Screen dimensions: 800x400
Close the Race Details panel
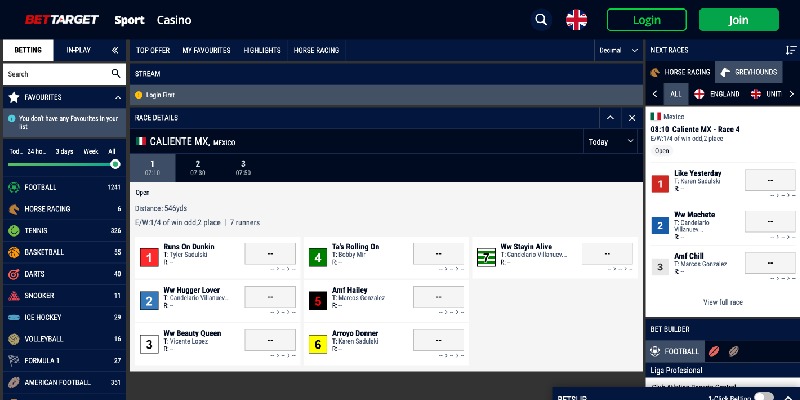(x=632, y=118)
